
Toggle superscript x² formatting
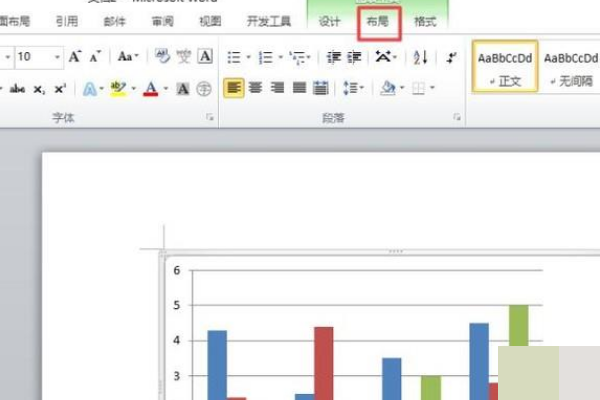[x=60, y=89]
